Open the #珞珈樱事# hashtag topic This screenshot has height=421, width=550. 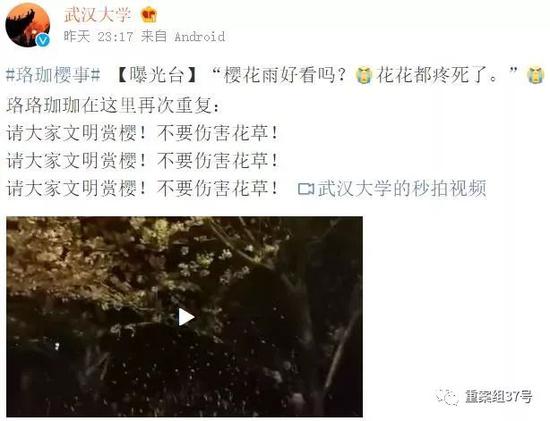(54, 75)
